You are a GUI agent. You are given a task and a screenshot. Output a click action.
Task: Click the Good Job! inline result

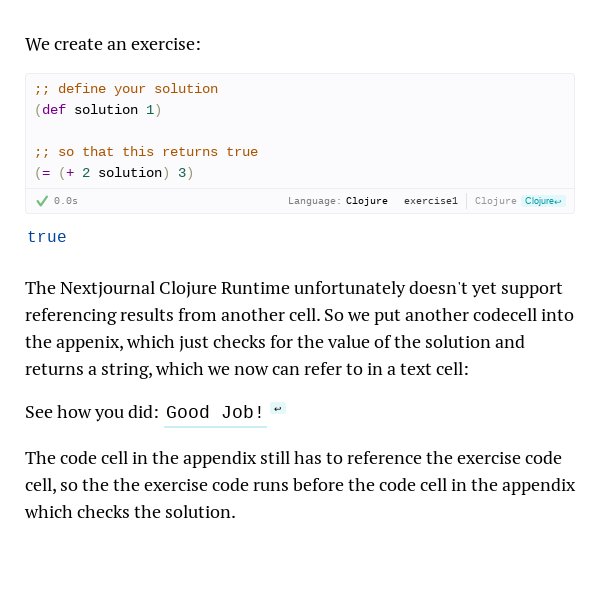coord(215,412)
